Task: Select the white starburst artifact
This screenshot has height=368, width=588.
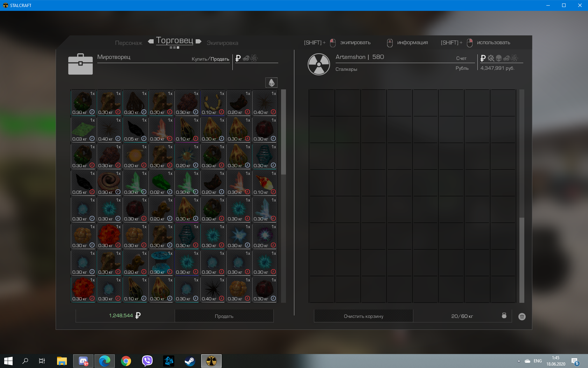Action: tap(239, 236)
